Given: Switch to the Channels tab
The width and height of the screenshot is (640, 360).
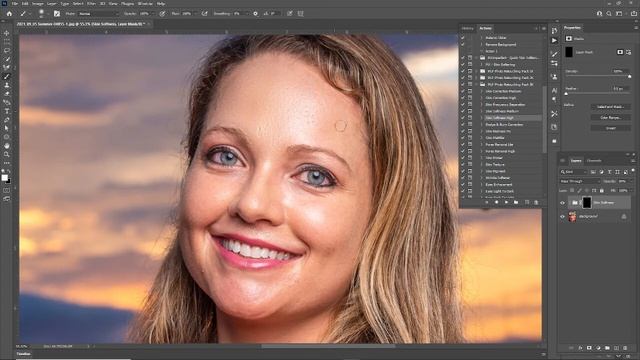Looking at the screenshot, I should tap(594, 161).
